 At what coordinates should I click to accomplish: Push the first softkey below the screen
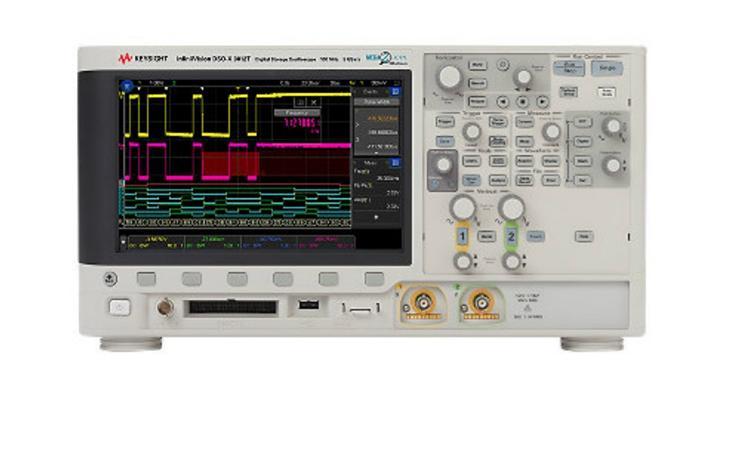(x=146, y=279)
